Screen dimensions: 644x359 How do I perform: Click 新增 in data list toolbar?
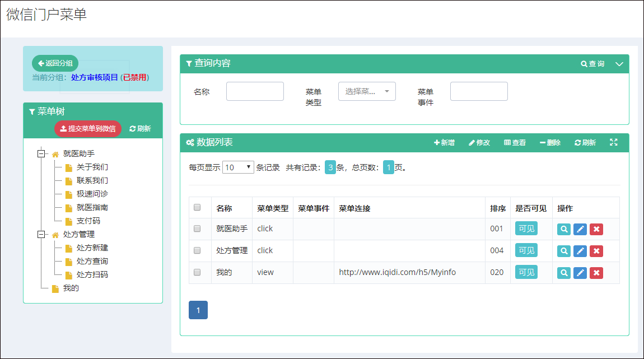pyautogui.click(x=445, y=142)
